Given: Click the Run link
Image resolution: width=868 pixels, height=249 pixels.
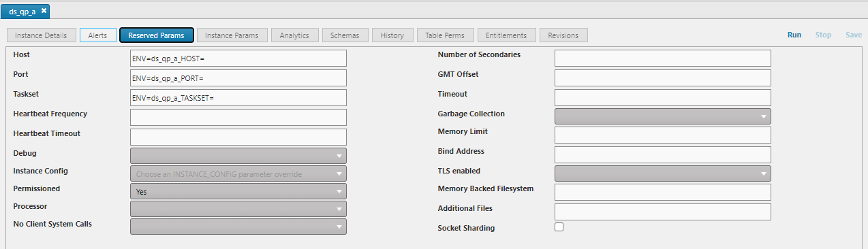Looking at the screenshot, I should (x=794, y=35).
